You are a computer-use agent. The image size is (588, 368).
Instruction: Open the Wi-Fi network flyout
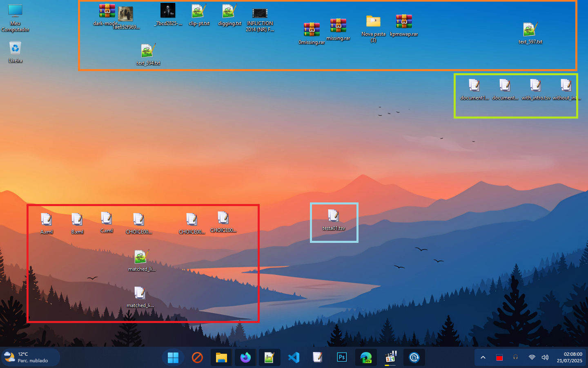coord(532,357)
